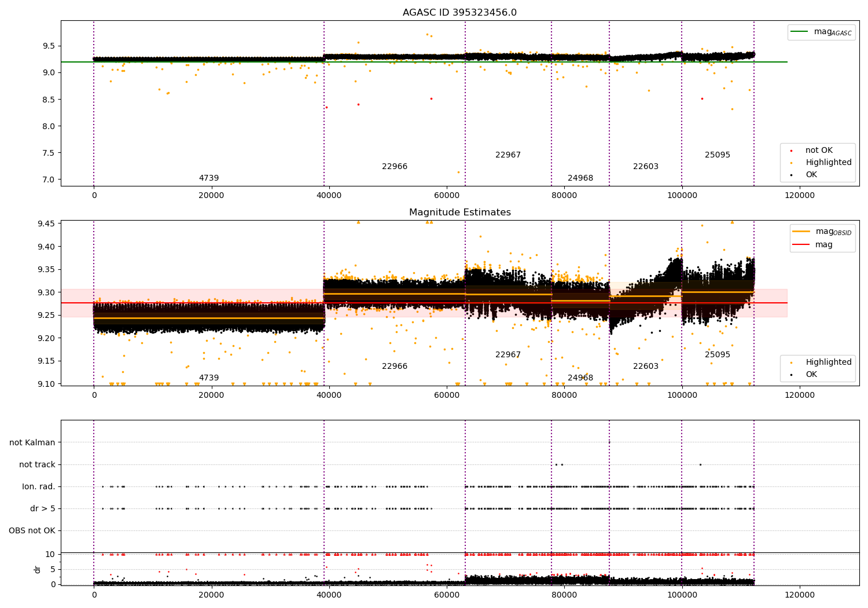The image size is (868, 608).
Task: Click the 120000 x-tick of bottom plot
Action: pyautogui.click(x=800, y=595)
